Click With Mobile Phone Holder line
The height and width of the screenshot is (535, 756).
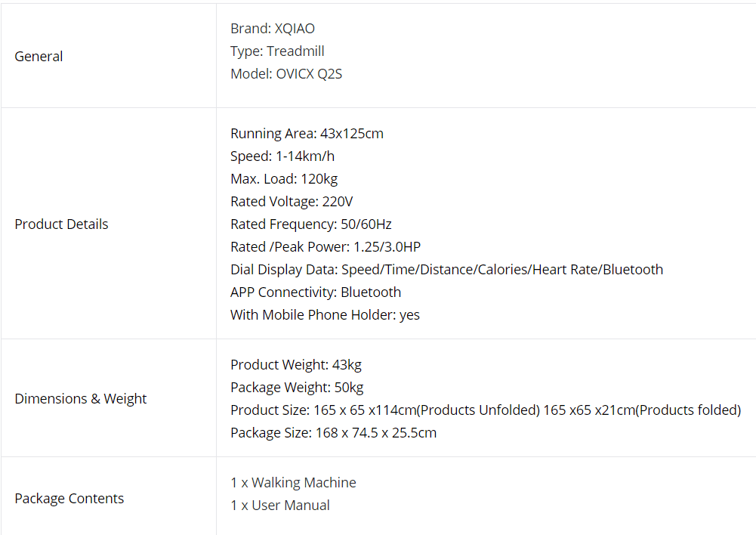tap(325, 315)
